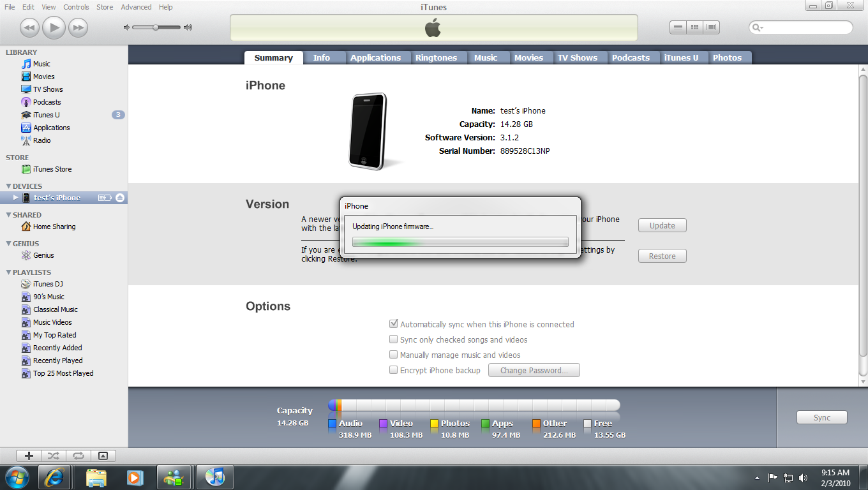The width and height of the screenshot is (868, 490).
Task: Enable Encrypt iPhone backup
Action: (x=394, y=370)
